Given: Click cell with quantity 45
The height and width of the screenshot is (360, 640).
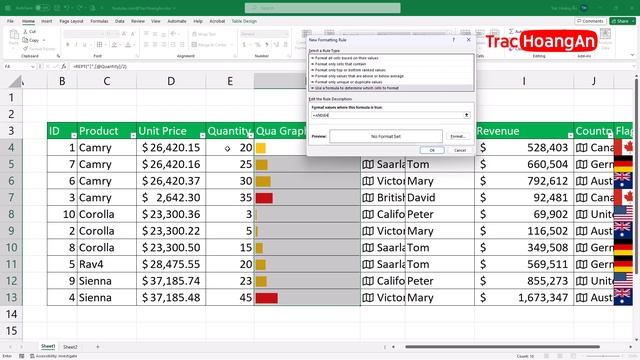Looking at the screenshot, I should point(230,297).
